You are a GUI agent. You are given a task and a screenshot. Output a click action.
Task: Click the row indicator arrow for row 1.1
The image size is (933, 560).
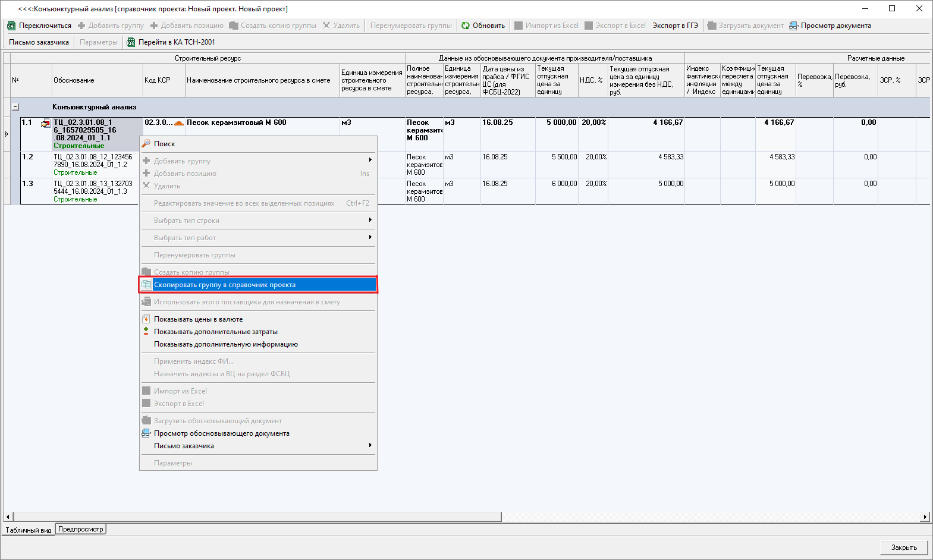coord(7,134)
